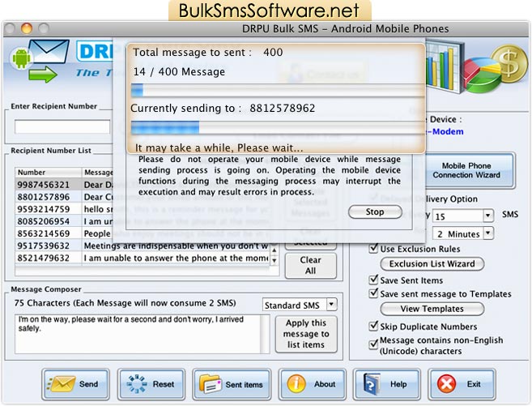Click the 8812578962 current number text
532x406 pixels.
click(283, 108)
